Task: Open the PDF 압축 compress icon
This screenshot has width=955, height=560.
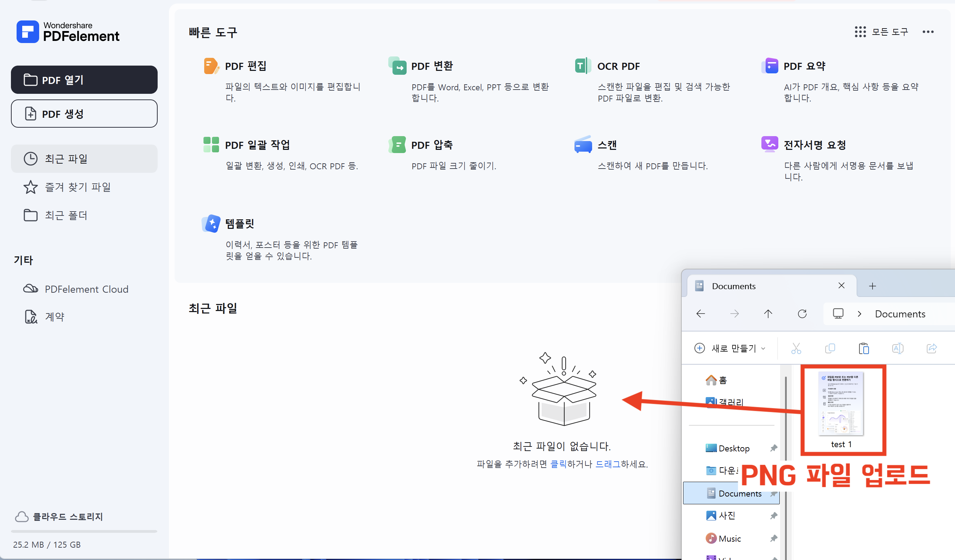Action: [397, 145]
